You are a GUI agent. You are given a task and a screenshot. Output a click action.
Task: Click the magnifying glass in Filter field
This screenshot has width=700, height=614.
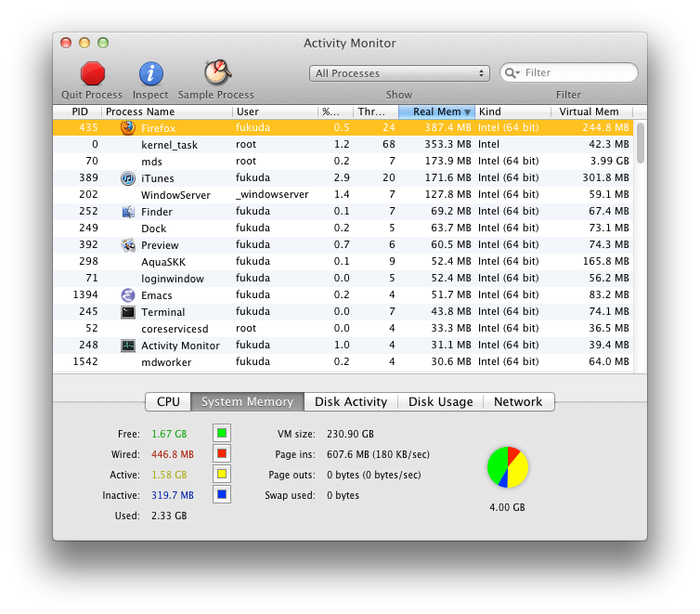click(512, 72)
